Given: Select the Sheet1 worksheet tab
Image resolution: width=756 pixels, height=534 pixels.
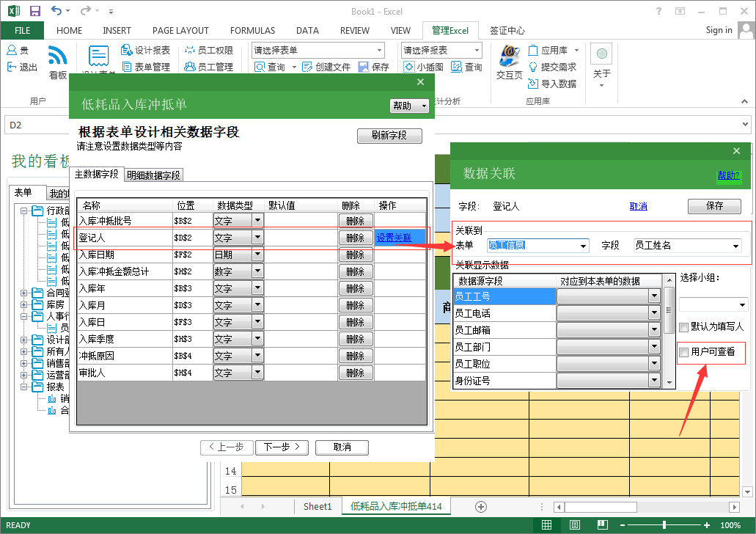Looking at the screenshot, I should (318, 507).
